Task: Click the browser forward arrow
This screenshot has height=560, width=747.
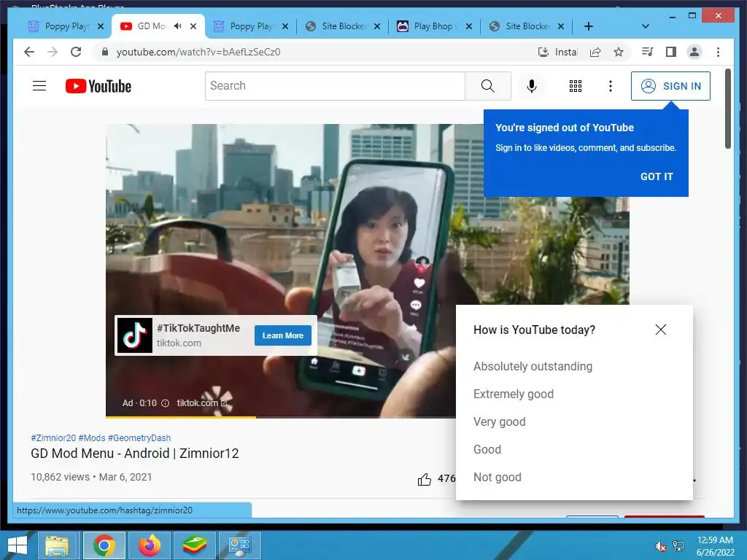Action: 53,52
